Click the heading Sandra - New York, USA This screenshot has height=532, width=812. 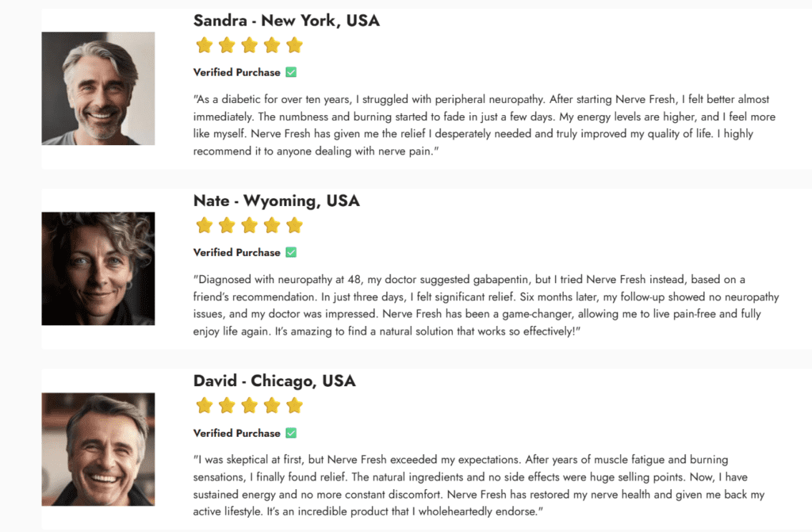[286, 21]
